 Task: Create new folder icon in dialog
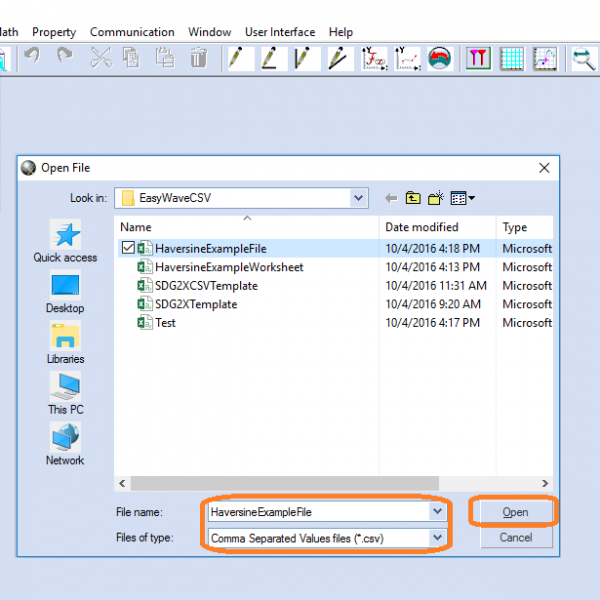tap(437, 198)
